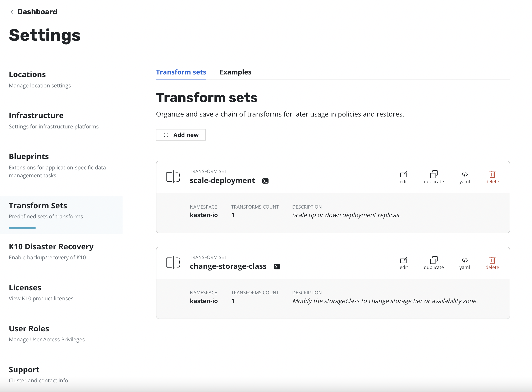The image size is (532, 392).
Task: Open yaml for change-storage-class
Action: (x=464, y=263)
